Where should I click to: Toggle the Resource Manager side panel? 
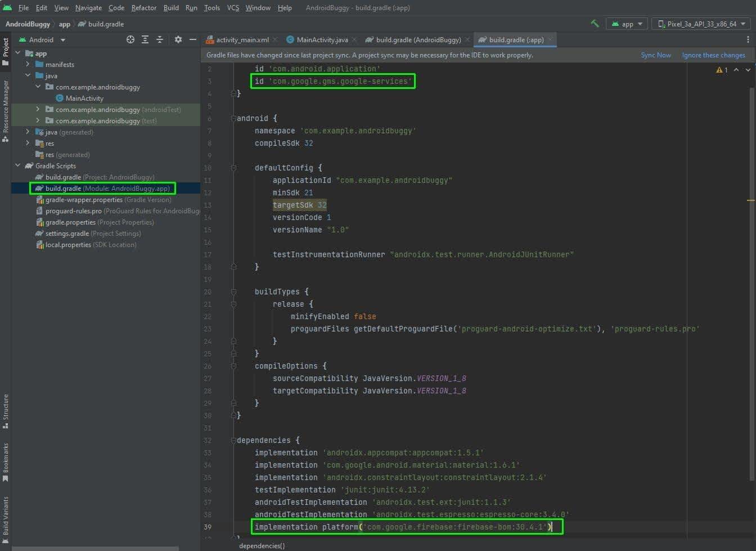(6, 110)
